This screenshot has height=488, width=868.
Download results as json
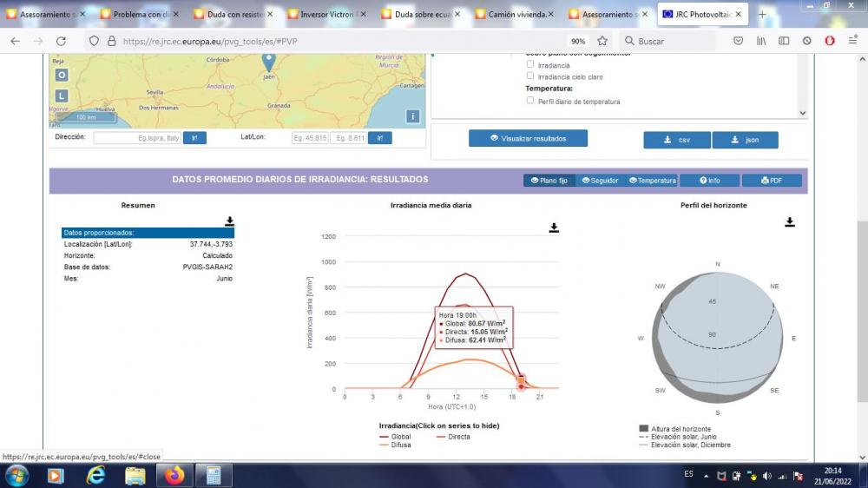(x=745, y=140)
